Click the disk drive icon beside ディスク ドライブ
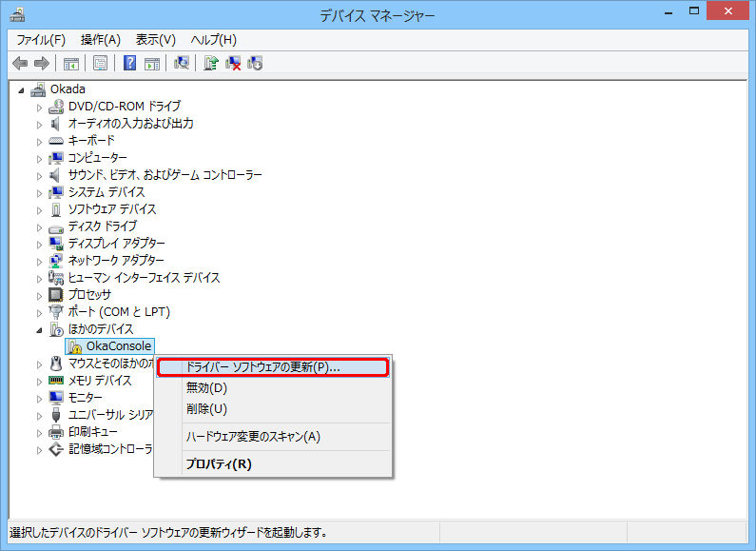756x551 pixels. (56, 227)
